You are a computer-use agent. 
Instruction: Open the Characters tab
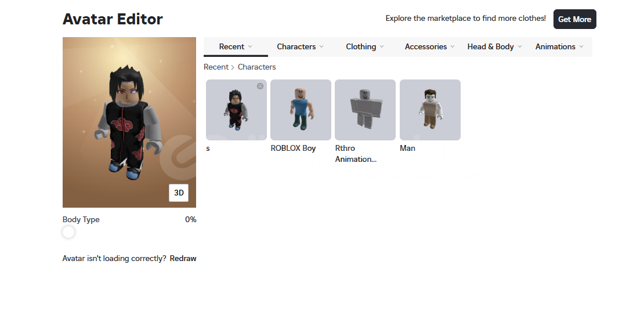(300, 47)
